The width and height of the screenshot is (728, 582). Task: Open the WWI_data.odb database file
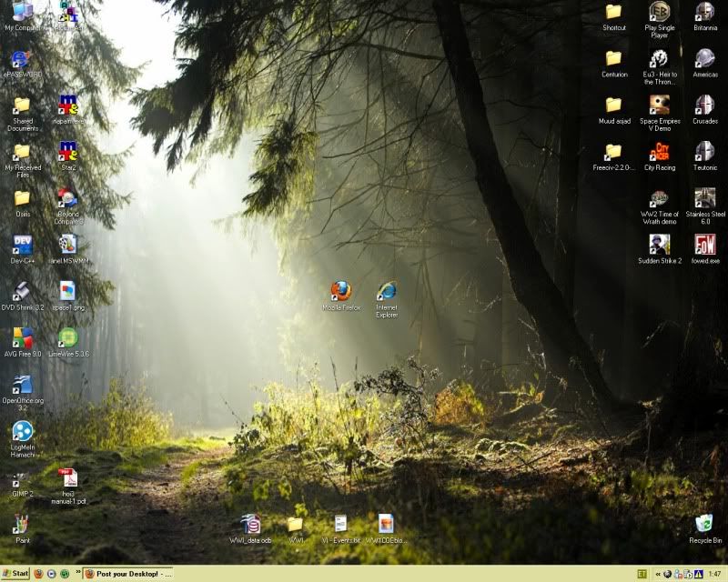coord(251,529)
